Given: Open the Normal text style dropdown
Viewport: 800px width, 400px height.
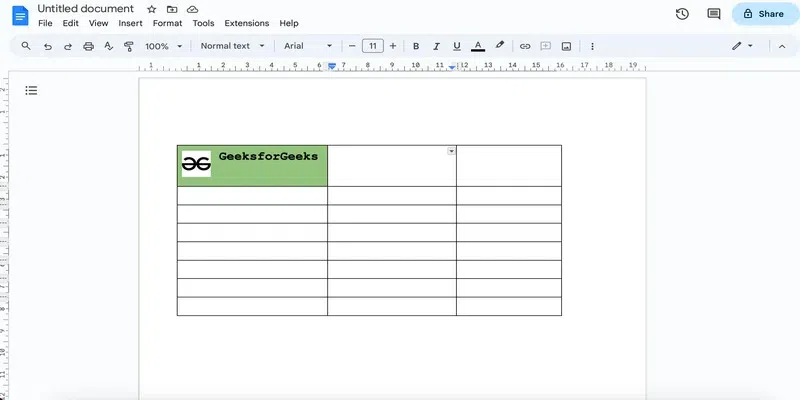Looking at the screenshot, I should coord(233,46).
